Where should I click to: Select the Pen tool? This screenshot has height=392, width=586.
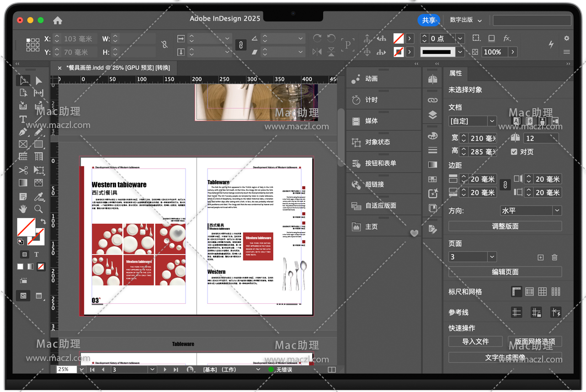[x=23, y=132]
